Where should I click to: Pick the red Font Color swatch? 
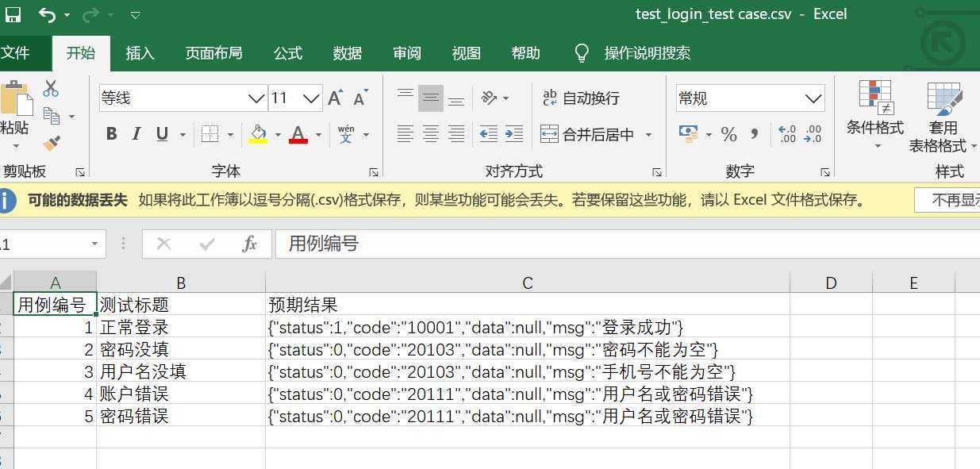click(297, 133)
